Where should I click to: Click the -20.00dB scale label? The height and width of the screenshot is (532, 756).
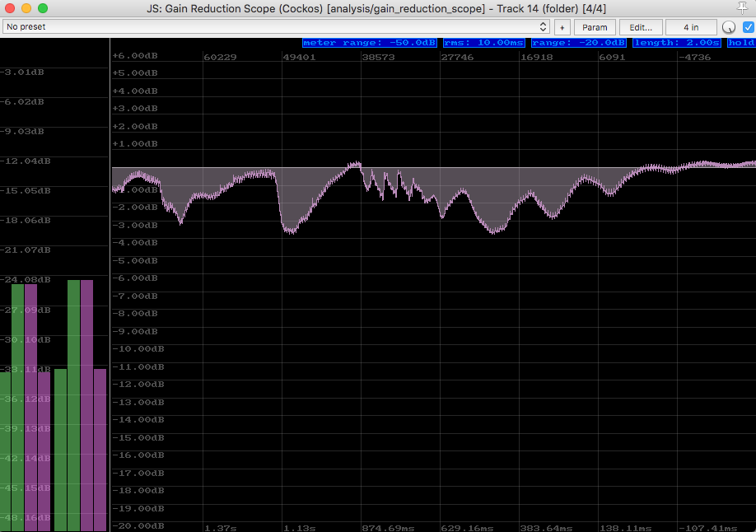[138, 525]
